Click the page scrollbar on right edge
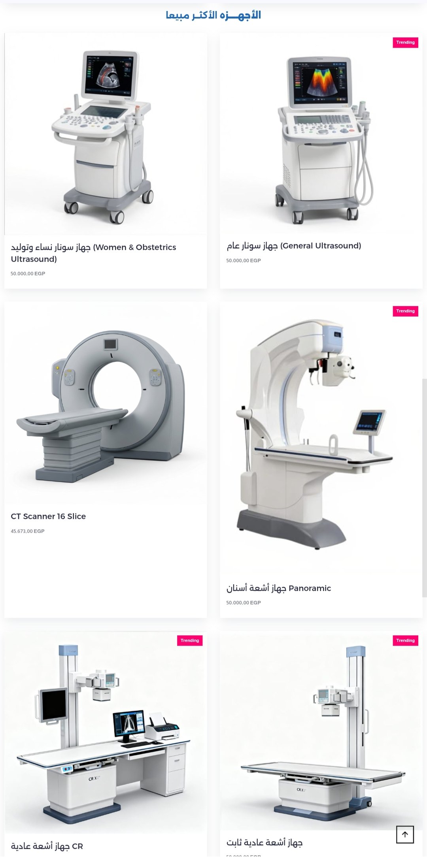The image size is (427, 868). click(x=425, y=488)
